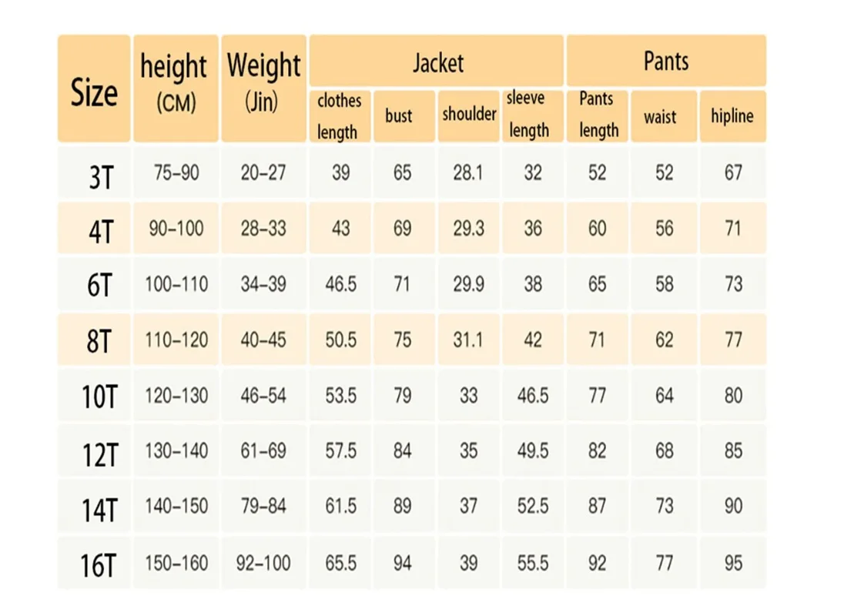
Task: Click the Jacket group header
Action: coord(437,62)
